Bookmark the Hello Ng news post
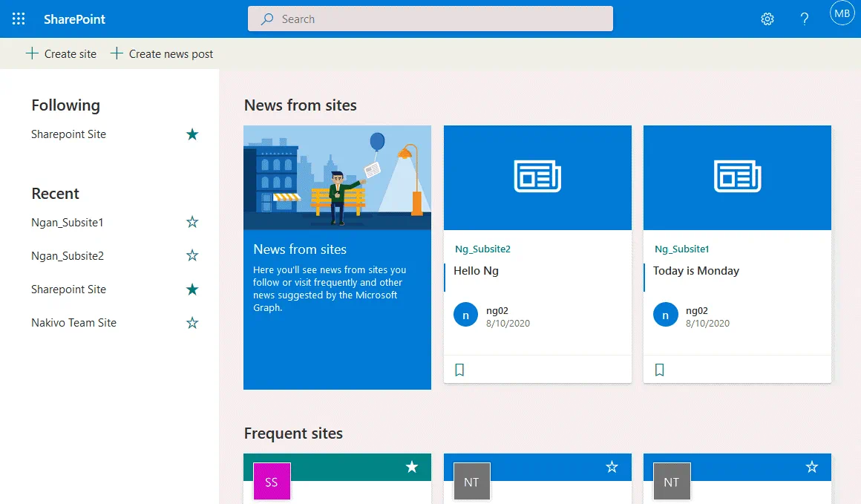 (459, 370)
